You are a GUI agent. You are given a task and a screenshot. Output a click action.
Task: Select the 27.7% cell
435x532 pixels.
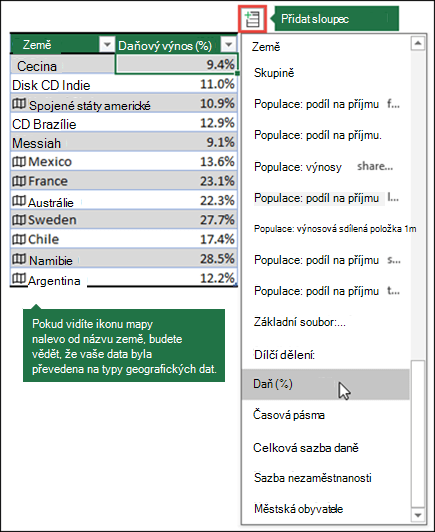coord(176,220)
